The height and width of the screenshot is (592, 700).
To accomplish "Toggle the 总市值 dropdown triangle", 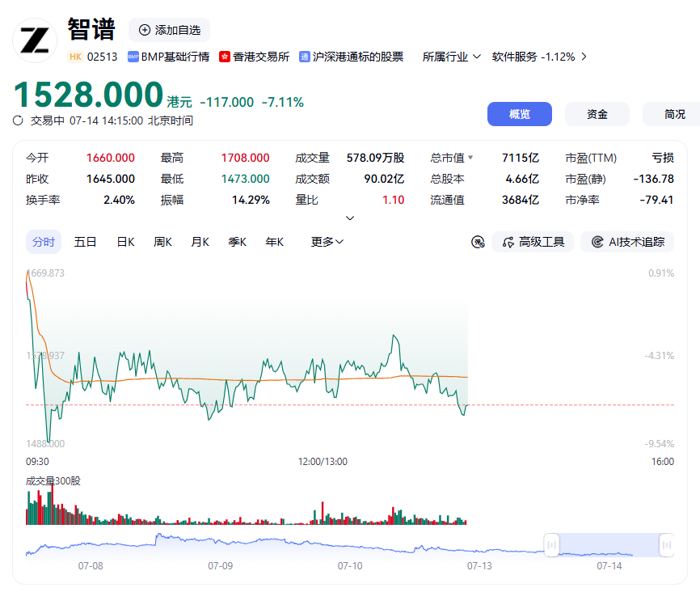I will click(470, 157).
